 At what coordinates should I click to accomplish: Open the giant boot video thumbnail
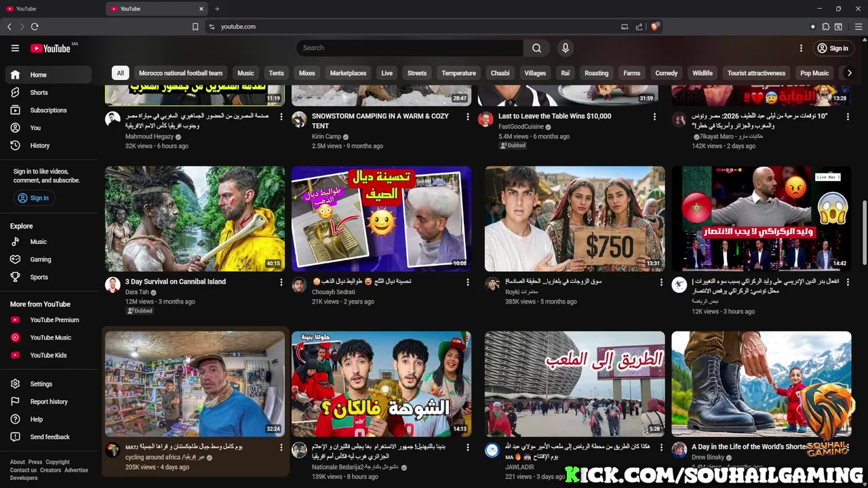point(761,384)
